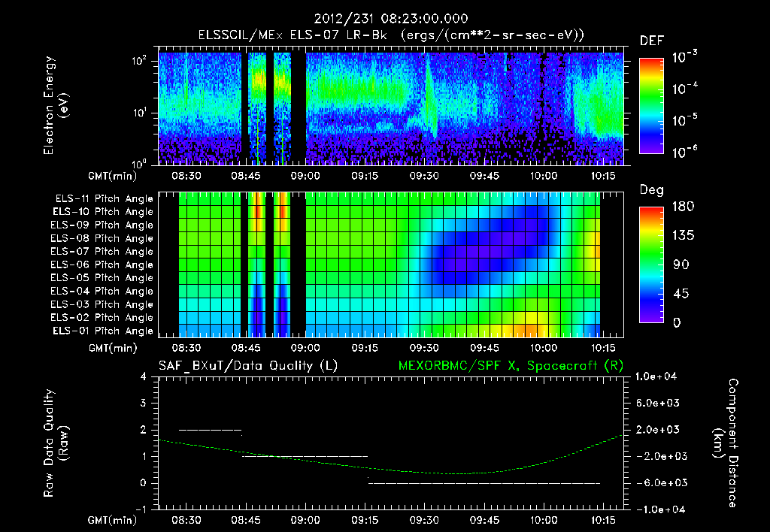Click the Raw Data Quality (Raw) axis label
This screenshot has width=770, height=532.
coord(56,443)
